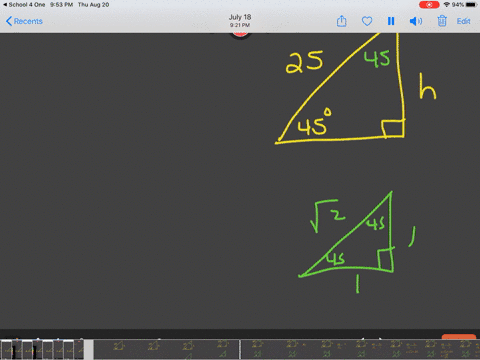Tap the white playhead in the video scrubber
480x360 pixels.
(x=239, y=349)
